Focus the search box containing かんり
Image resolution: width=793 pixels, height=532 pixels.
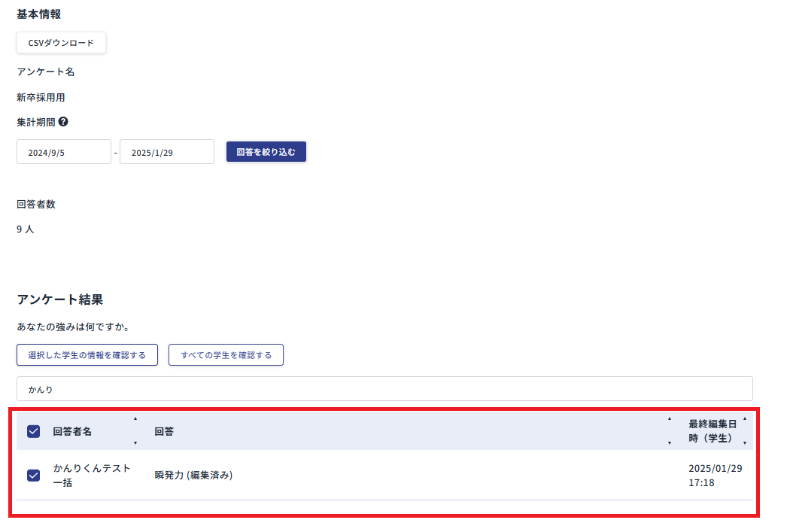coord(384,389)
